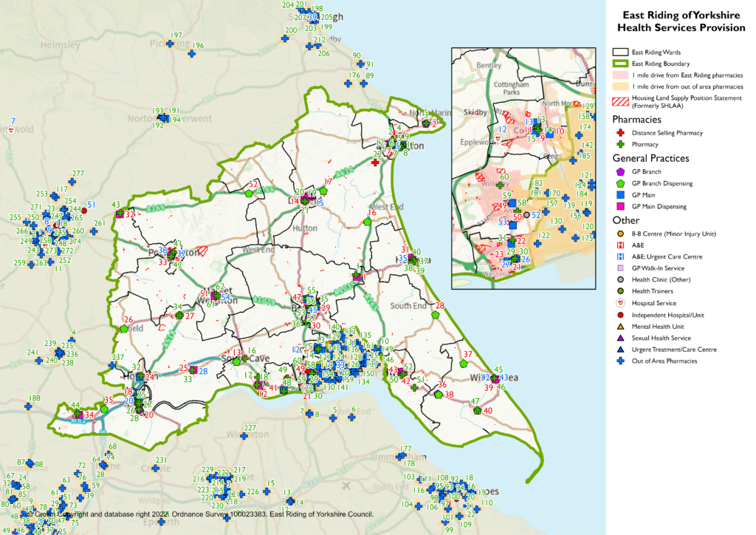Select the GP Branch Dispensing legend icon

point(621,183)
